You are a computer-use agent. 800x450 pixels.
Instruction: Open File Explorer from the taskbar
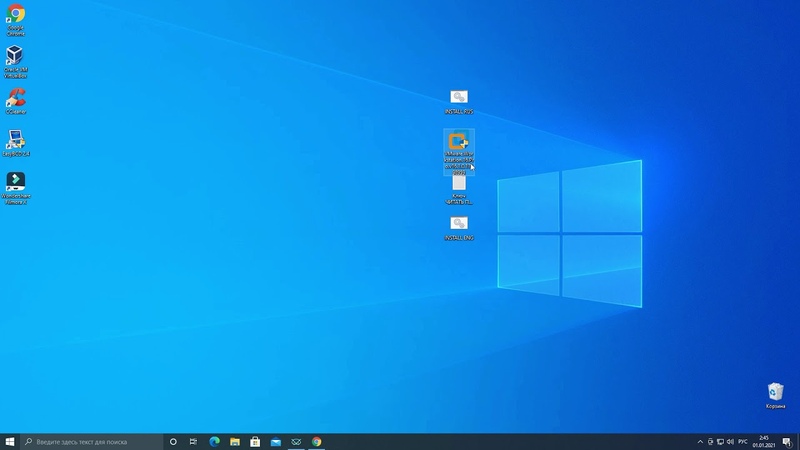click(235, 441)
